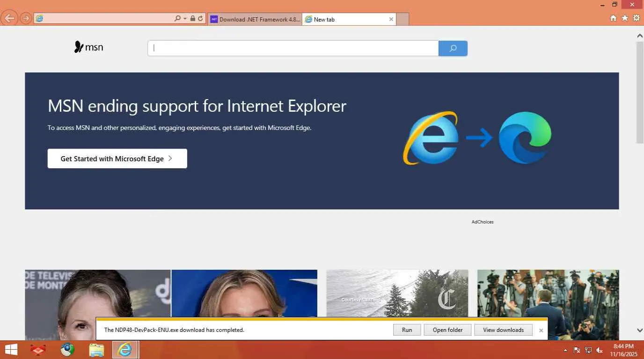Viewport: 644px width, 359px height.
Task: Click Get Started with Microsoft Edge
Action: tap(117, 158)
